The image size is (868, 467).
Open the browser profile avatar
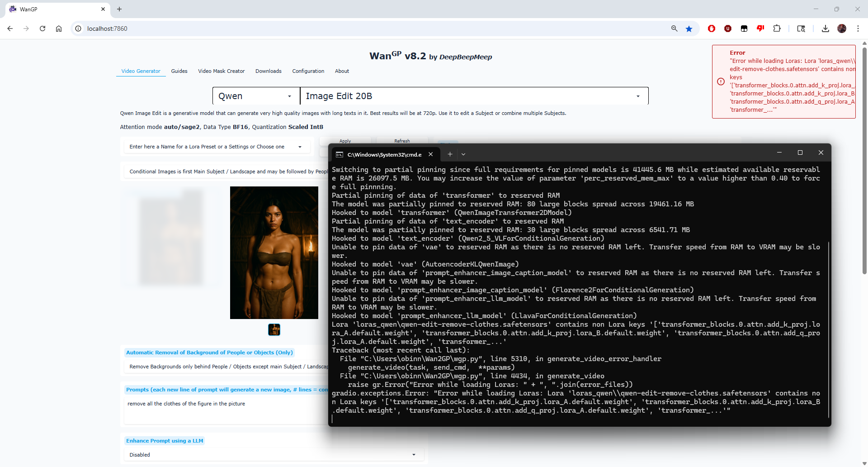coord(842,29)
